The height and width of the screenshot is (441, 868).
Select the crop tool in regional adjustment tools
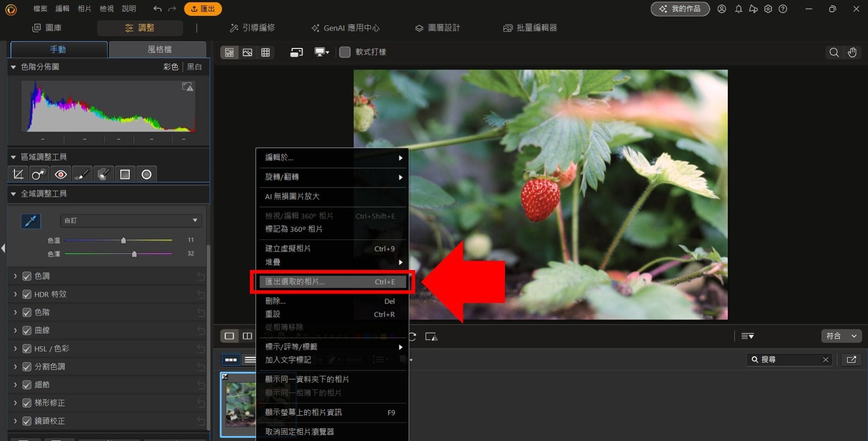[x=18, y=174]
